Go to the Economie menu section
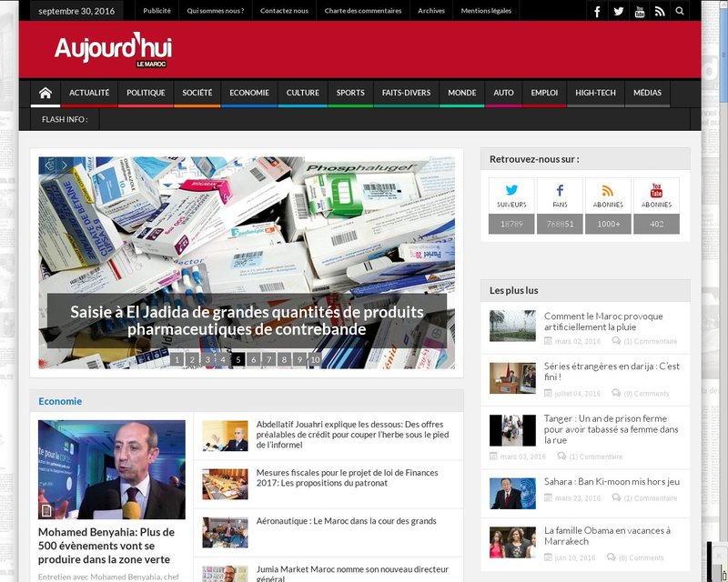Viewport: 728px width, 582px height. pyautogui.click(x=249, y=93)
